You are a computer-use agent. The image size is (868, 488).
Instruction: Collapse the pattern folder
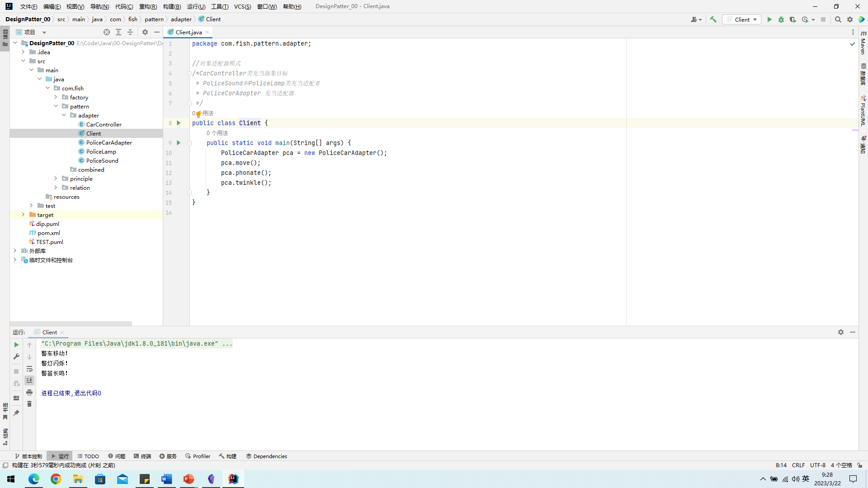56,106
